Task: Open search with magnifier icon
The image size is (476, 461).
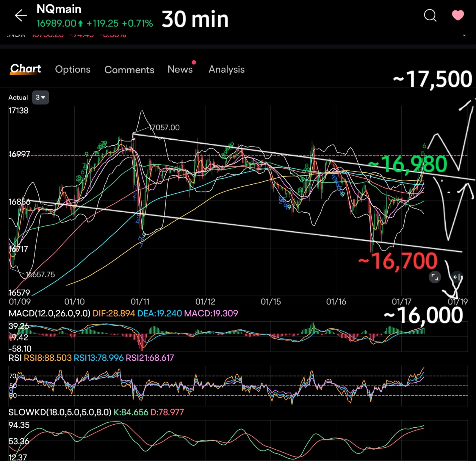Action: (x=430, y=15)
